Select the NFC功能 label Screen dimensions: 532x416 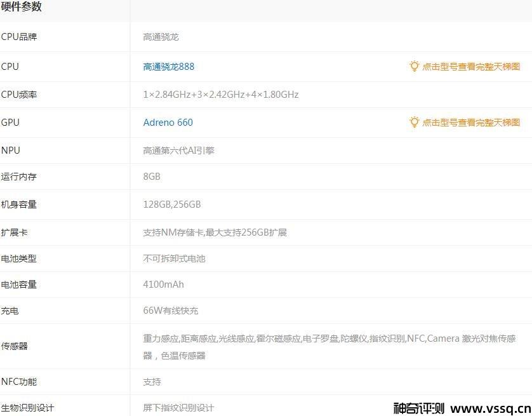coord(19,382)
